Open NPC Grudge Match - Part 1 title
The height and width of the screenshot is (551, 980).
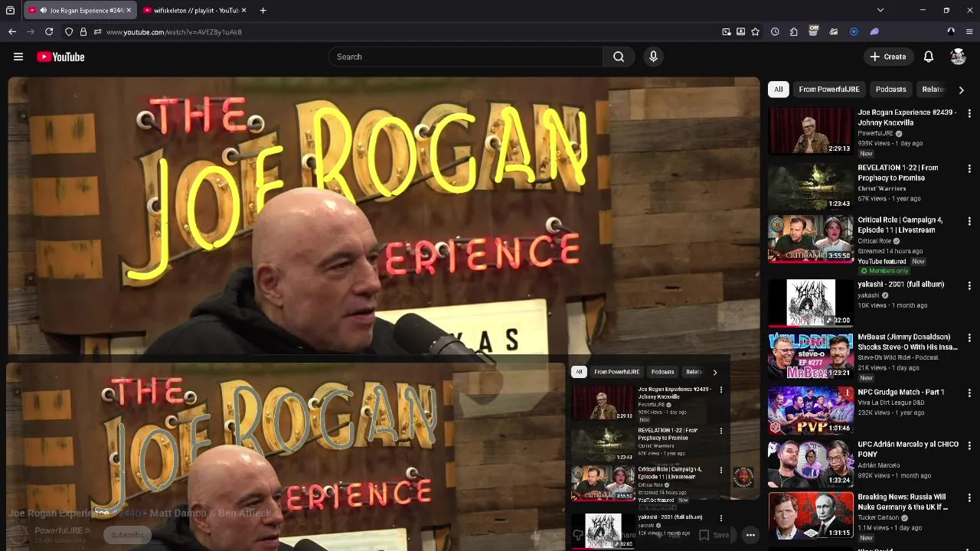point(901,392)
